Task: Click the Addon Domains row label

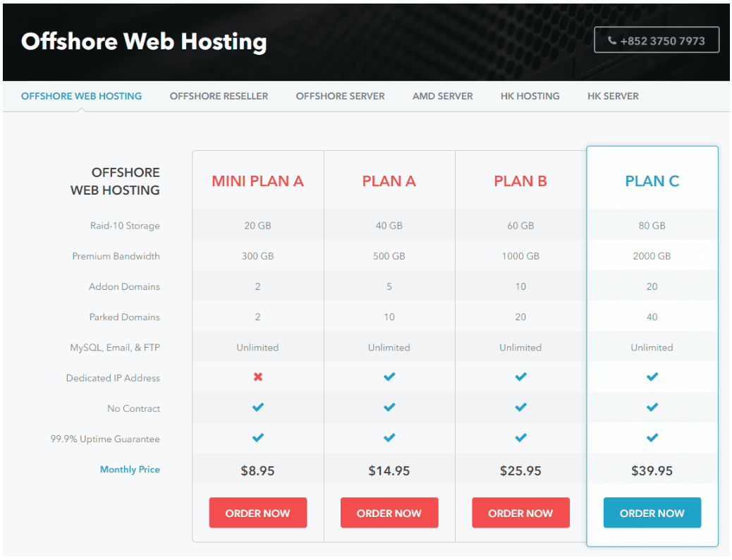Action: 124,286
